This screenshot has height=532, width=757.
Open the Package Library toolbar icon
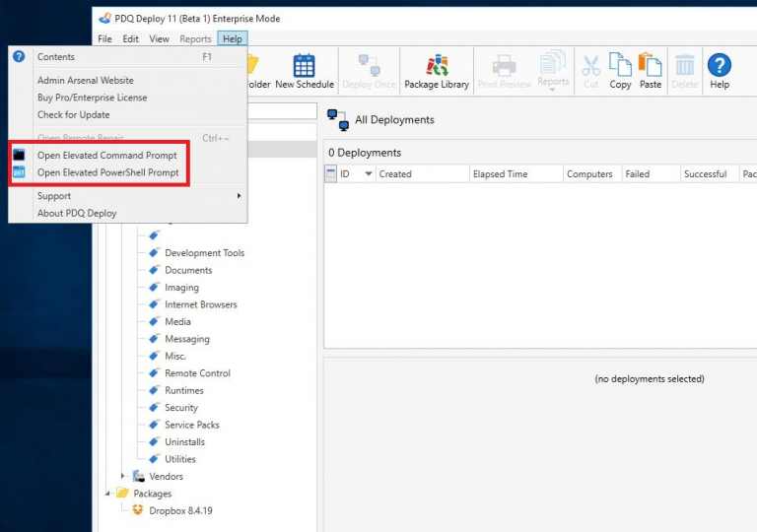point(437,66)
